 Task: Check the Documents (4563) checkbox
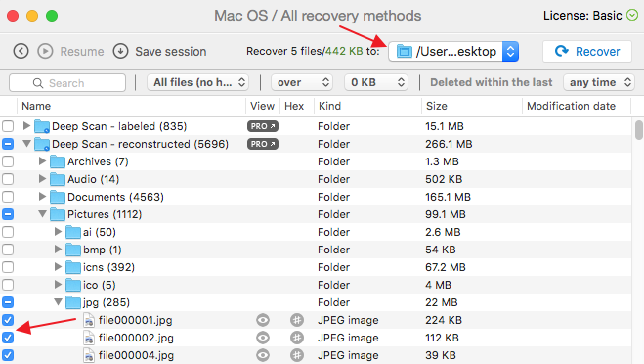[x=8, y=197]
